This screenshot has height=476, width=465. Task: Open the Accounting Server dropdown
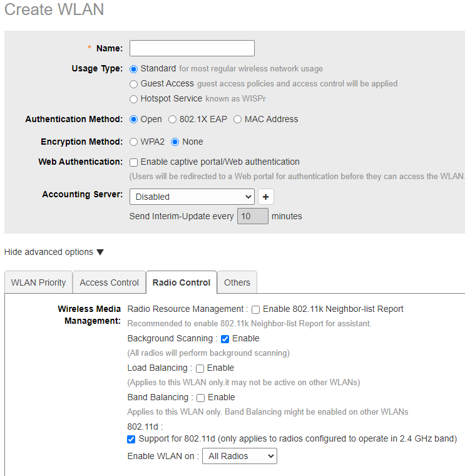pos(192,197)
